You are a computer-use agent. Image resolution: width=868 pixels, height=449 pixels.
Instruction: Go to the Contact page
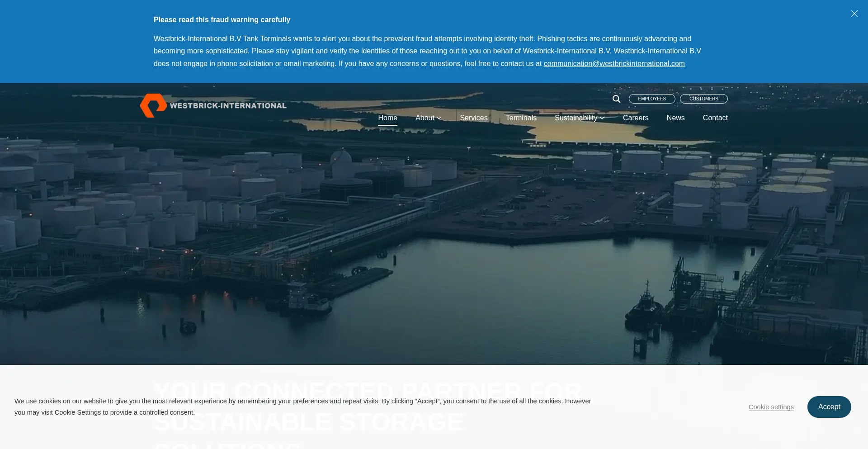[x=715, y=118]
